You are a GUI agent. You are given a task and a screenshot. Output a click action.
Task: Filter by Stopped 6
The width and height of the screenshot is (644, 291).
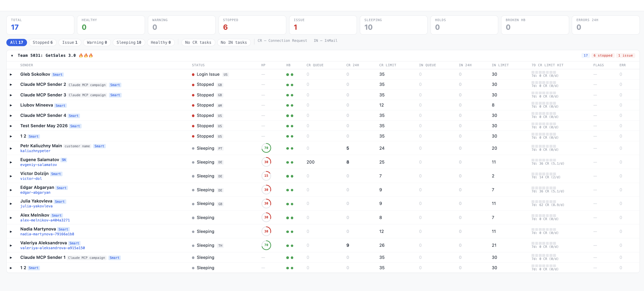pyautogui.click(x=42, y=42)
